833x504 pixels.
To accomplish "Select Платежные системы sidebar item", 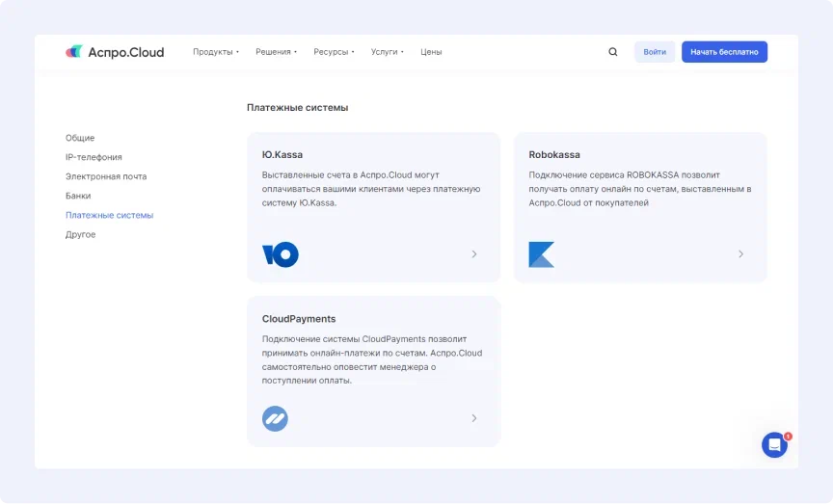I will (x=110, y=215).
